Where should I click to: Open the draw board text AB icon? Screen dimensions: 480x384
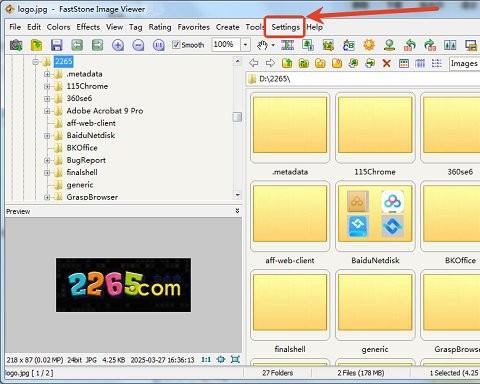click(x=349, y=45)
